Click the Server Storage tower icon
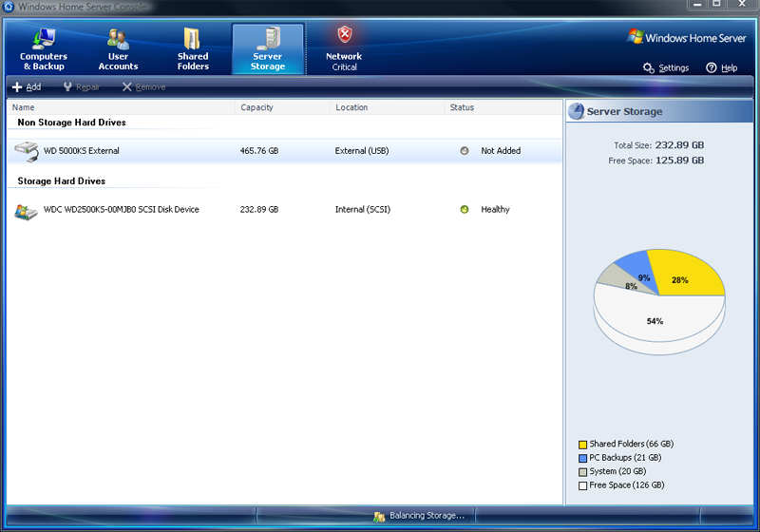Image resolution: width=760 pixels, height=532 pixels. pyautogui.click(x=270, y=38)
